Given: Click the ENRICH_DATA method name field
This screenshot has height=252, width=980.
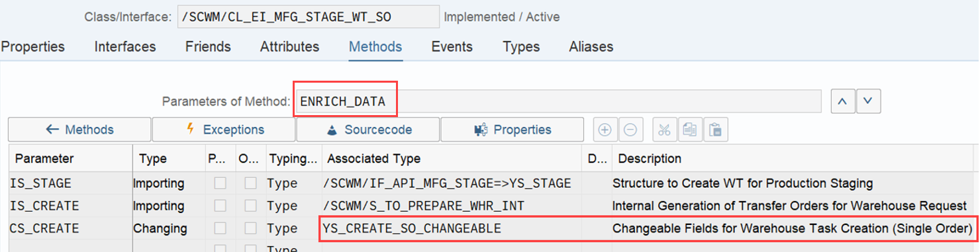Looking at the screenshot, I should point(558,102).
